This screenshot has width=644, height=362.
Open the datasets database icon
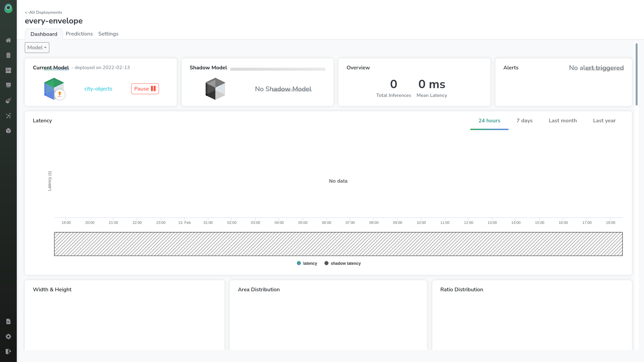pyautogui.click(x=8, y=55)
